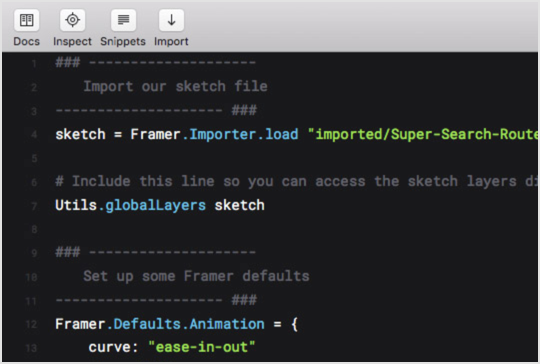Click the Import down-arrow icon
Screen dimensions: 540x364
tap(171, 20)
